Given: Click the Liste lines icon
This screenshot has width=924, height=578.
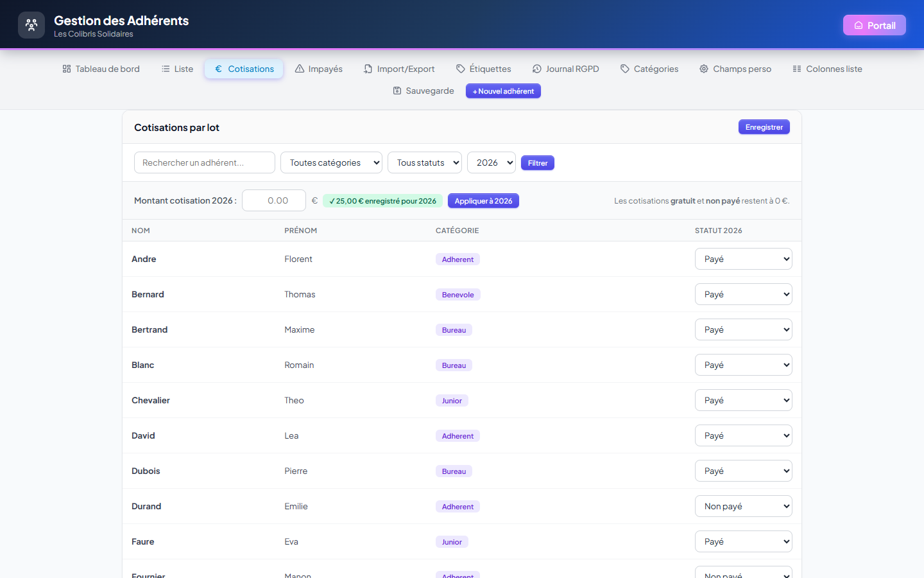Looking at the screenshot, I should [166, 69].
